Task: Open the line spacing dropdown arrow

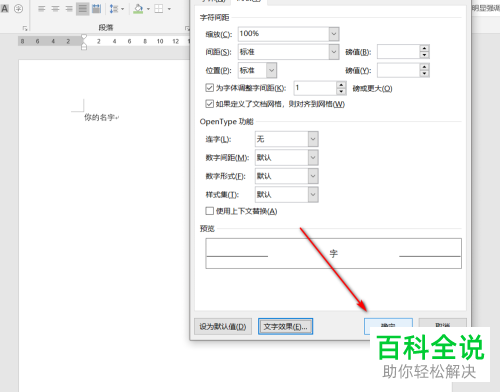Action: click(122, 9)
